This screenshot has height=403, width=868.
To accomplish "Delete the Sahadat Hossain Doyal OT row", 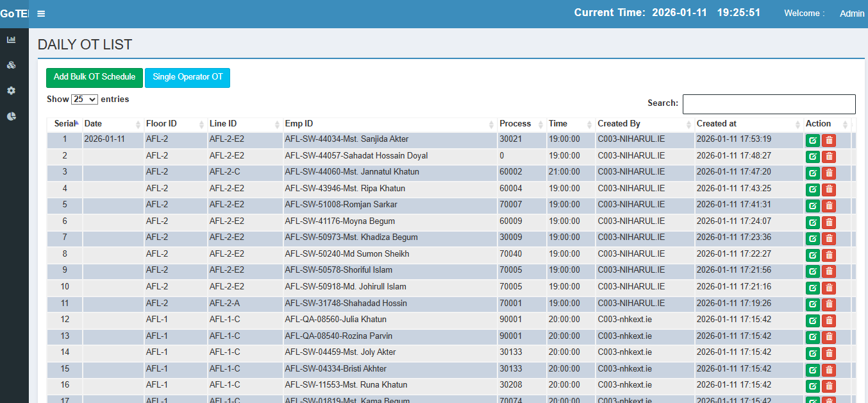I will [x=829, y=157].
